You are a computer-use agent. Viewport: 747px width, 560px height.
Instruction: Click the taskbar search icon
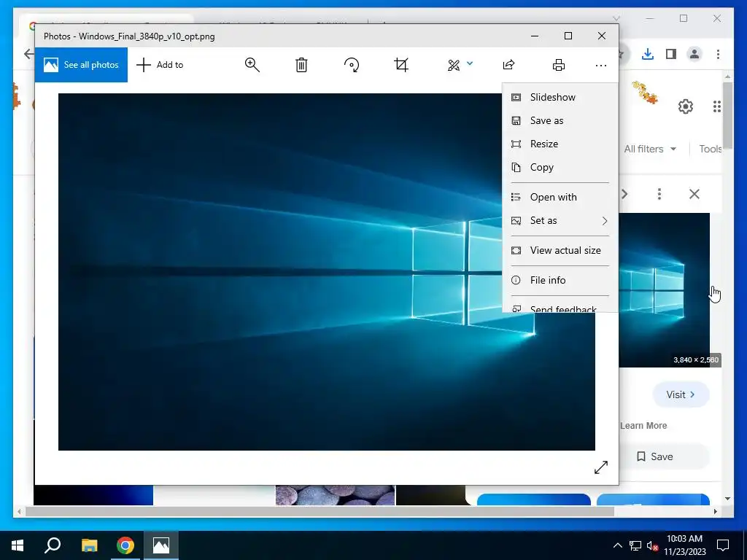[53, 545]
